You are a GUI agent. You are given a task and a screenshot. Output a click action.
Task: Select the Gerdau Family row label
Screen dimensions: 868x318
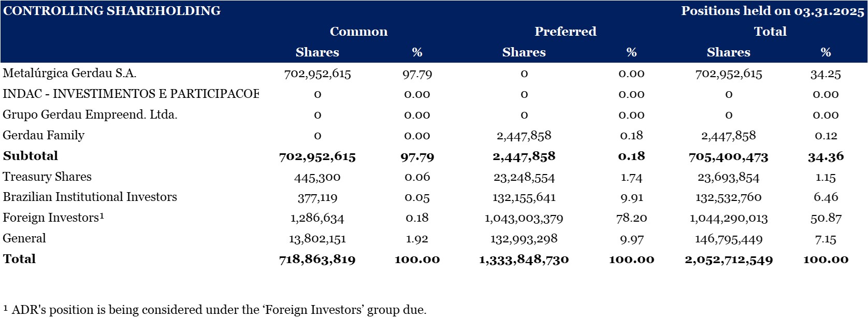(44, 135)
